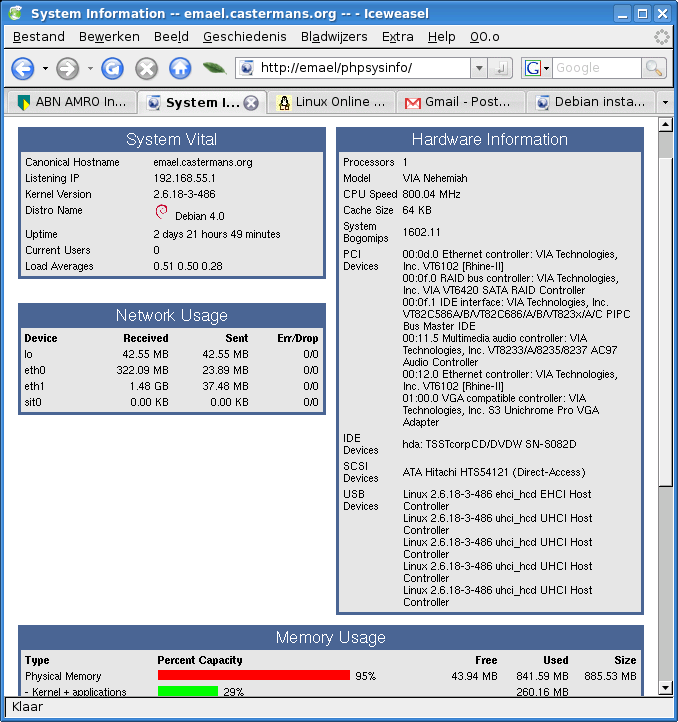Click the eth1 received value 1.48 GB
This screenshot has height=722, width=678.
(149, 386)
